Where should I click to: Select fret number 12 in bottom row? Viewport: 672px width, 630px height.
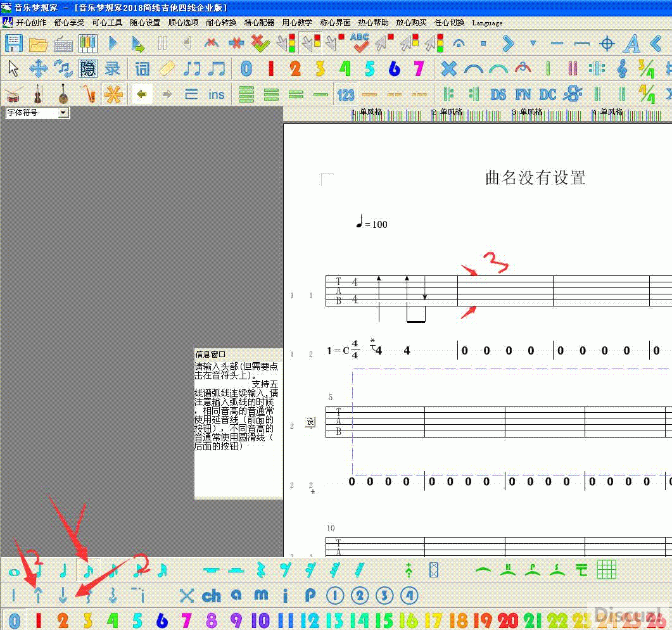click(x=310, y=620)
